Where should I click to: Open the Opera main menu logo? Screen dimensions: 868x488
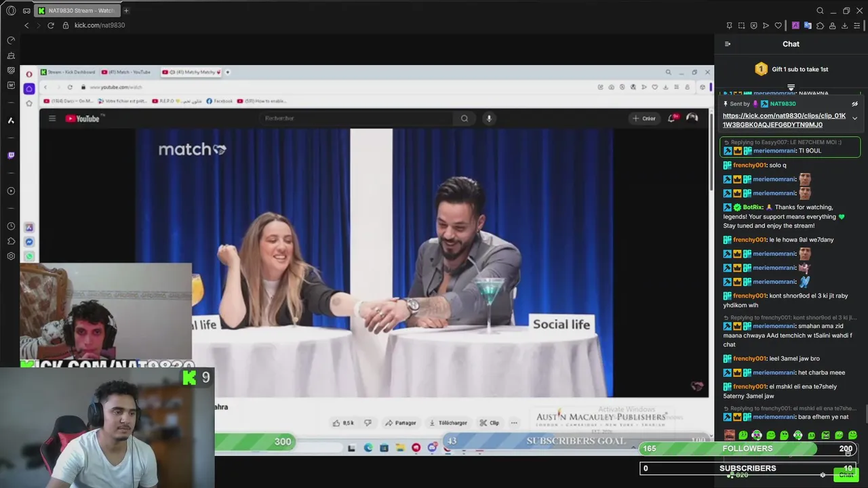tap(11, 11)
